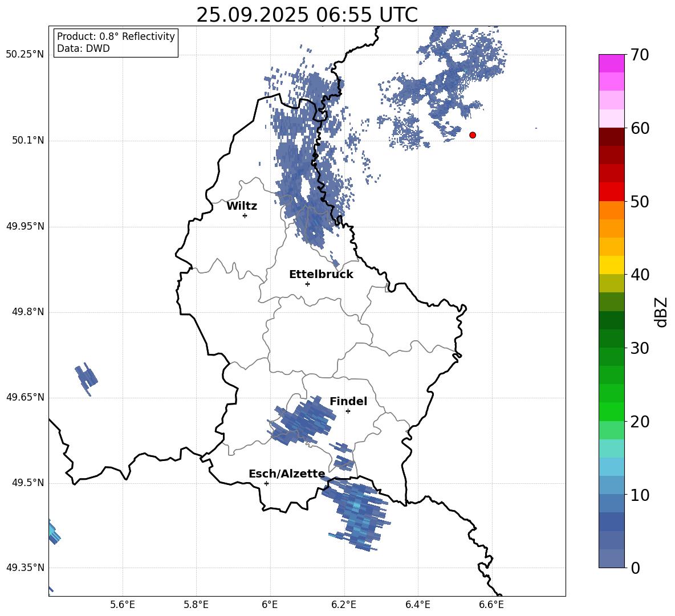The height and width of the screenshot is (616, 675).
Task: Click the Ettelbruck station label
Action: (321, 275)
